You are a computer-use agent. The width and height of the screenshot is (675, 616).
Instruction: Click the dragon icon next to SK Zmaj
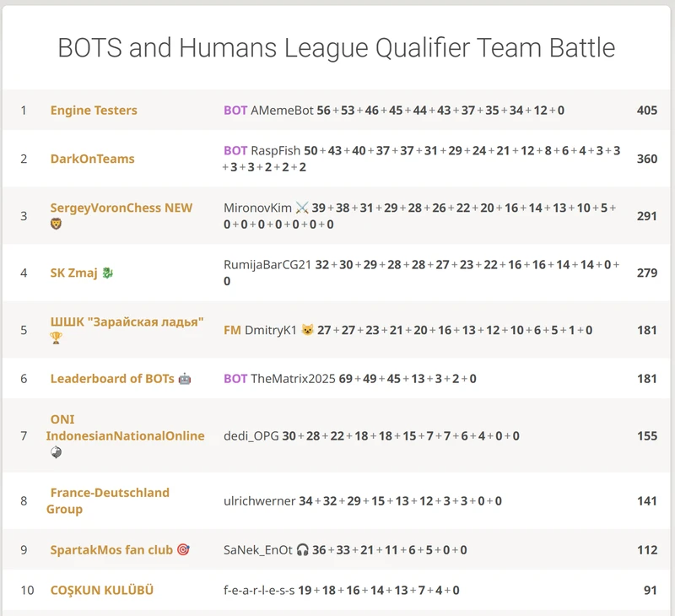[x=106, y=273]
